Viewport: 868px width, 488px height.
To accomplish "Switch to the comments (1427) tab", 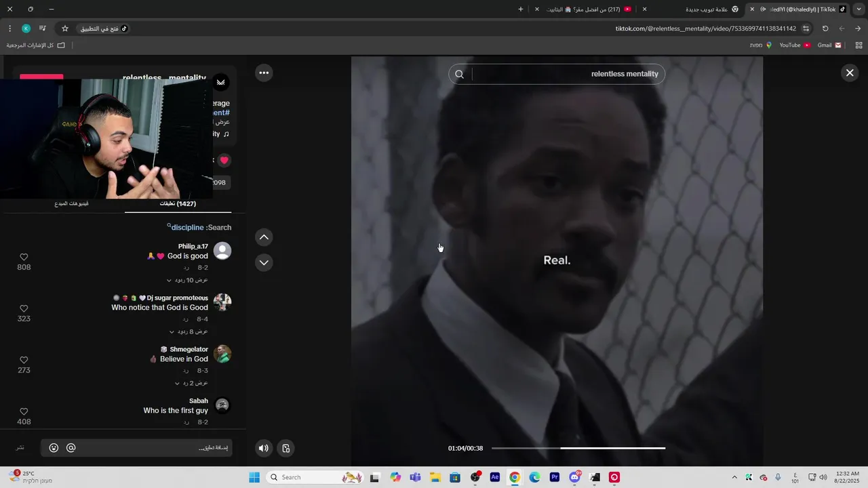I will [178, 203].
